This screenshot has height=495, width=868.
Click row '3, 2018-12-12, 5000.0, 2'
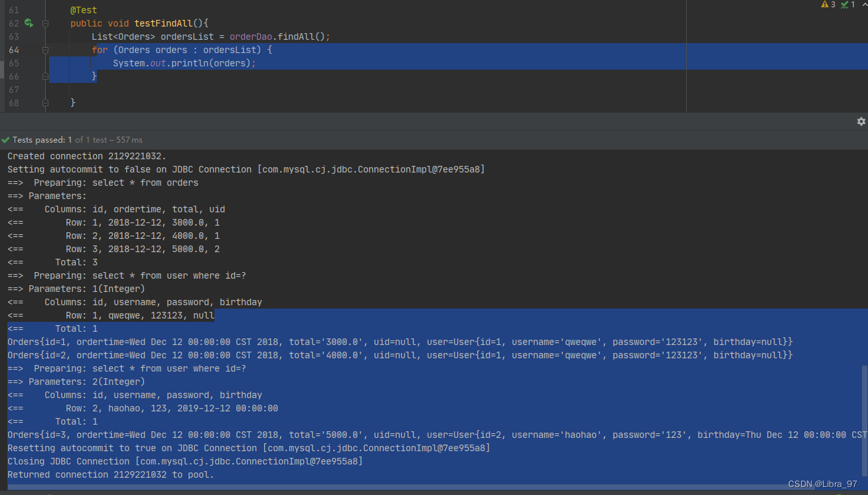pos(113,249)
